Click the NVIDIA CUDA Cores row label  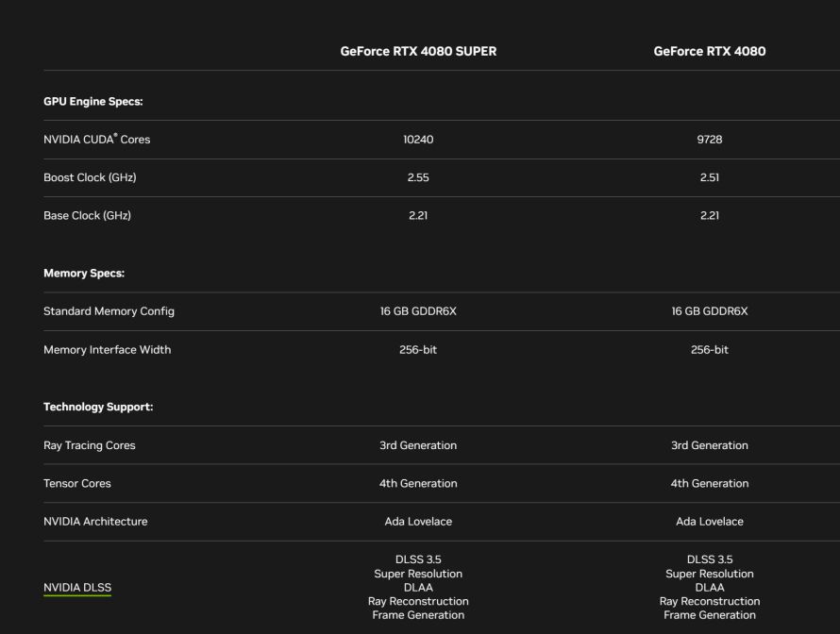(96, 140)
